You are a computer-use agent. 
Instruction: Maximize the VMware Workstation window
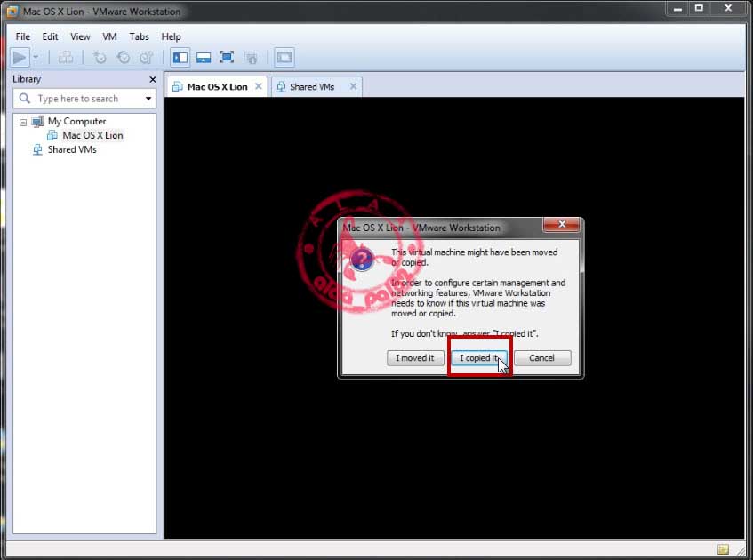(699, 9)
